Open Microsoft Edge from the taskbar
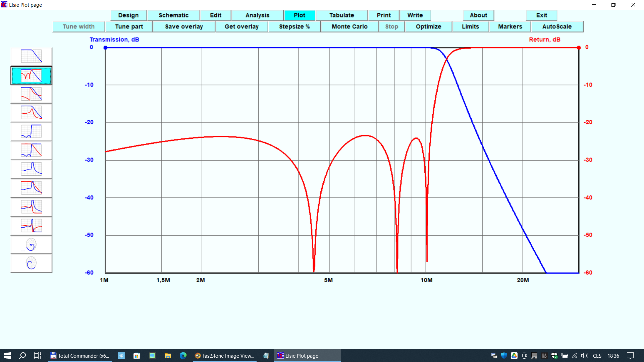 click(x=183, y=356)
